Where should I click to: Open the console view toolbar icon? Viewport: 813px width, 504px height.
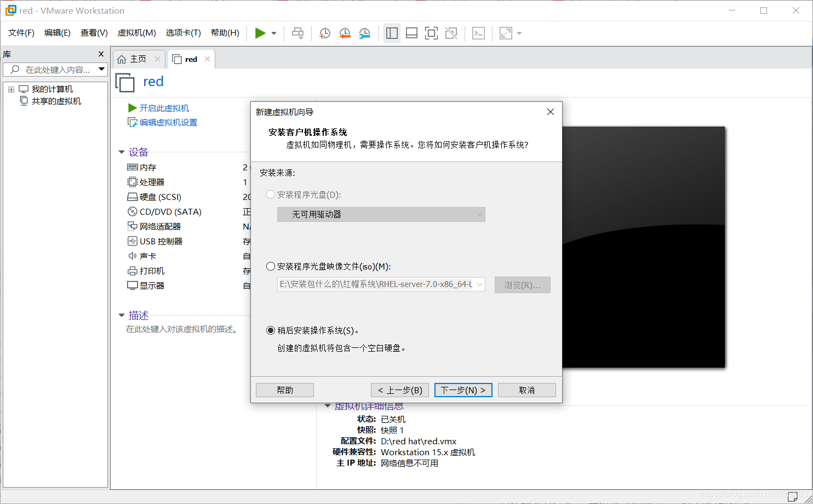pos(478,33)
